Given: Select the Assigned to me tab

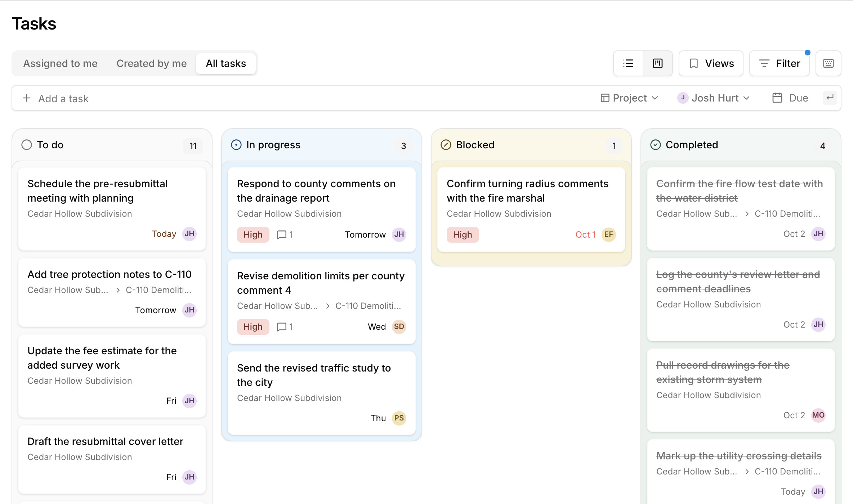Looking at the screenshot, I should tap(61, 63).
